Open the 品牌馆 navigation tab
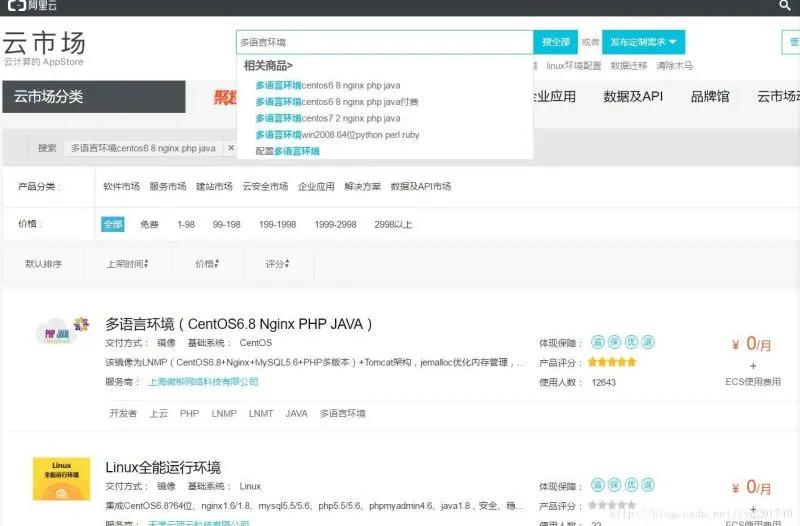Viewport: 800px width, 526px height. 710,97
